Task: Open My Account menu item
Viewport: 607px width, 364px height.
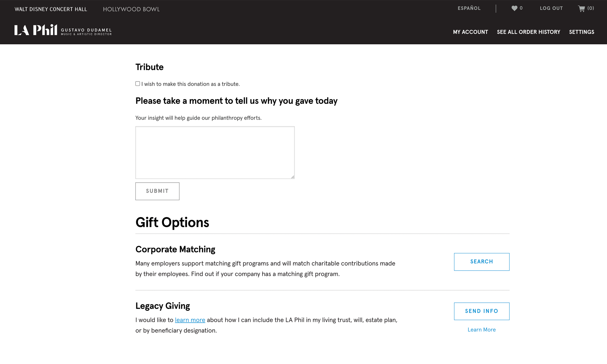Action: click(x=470, y=32)
